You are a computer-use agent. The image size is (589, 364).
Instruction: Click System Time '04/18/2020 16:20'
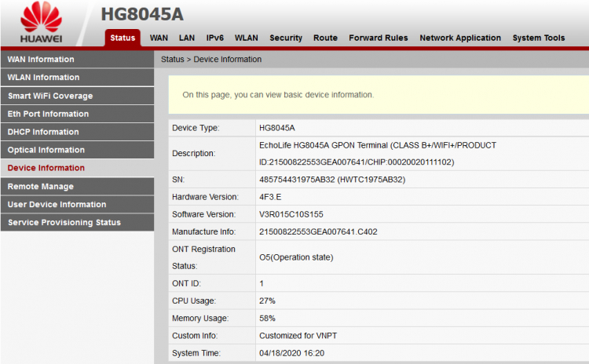pyautogui.click(x=291, y=353)
